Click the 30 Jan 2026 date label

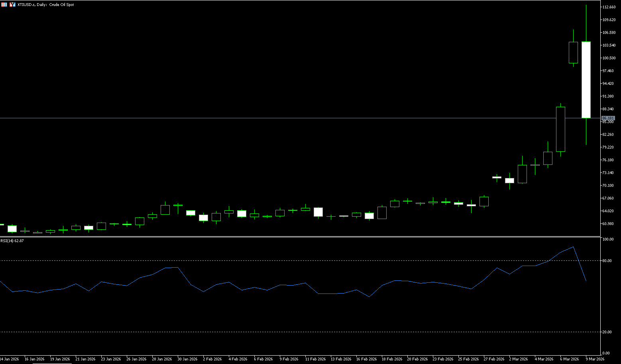(187, 359)
